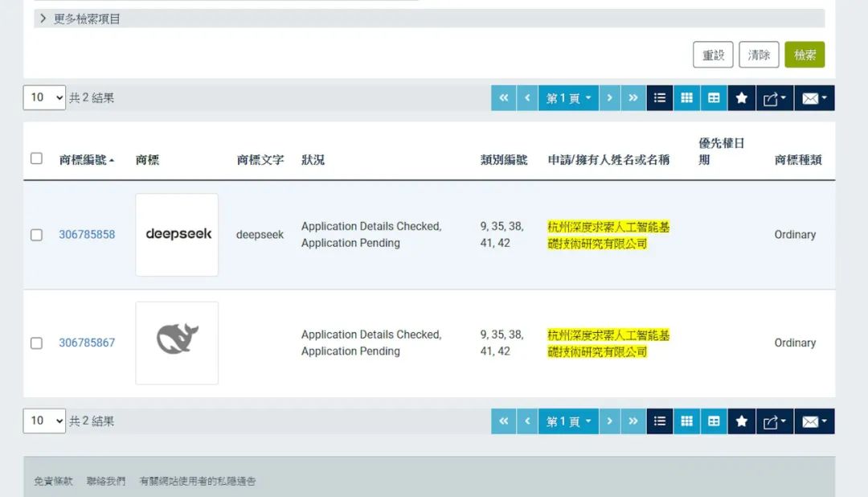Click the 優先權日期 column header
This screenshot has height=497, width=868.
click(721, 152)
